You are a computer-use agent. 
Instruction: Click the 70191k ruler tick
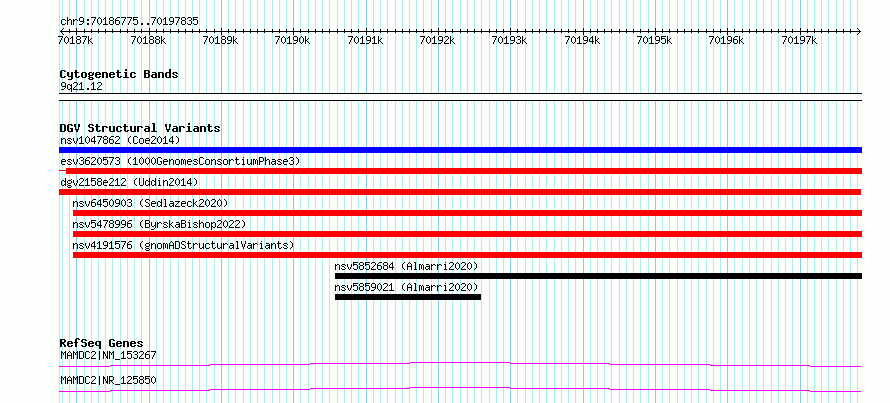pos(365,40)
